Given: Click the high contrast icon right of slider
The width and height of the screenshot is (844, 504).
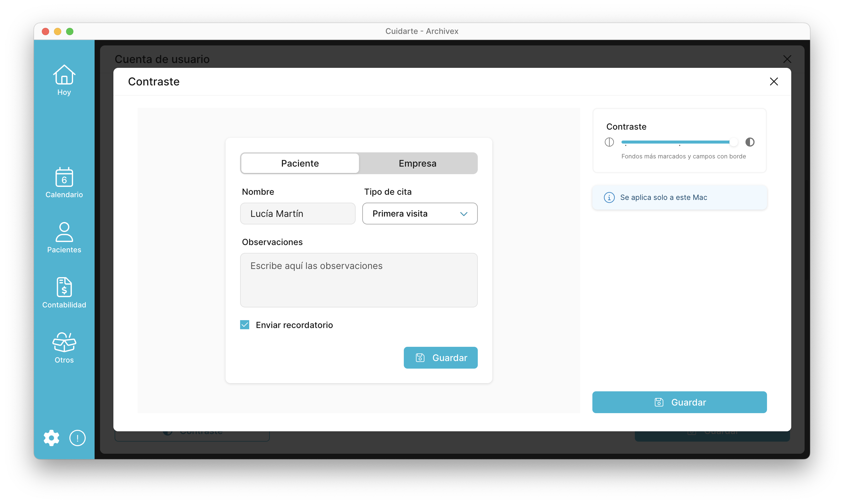Looking at the screenshot, I should click(x=750, y=142).
